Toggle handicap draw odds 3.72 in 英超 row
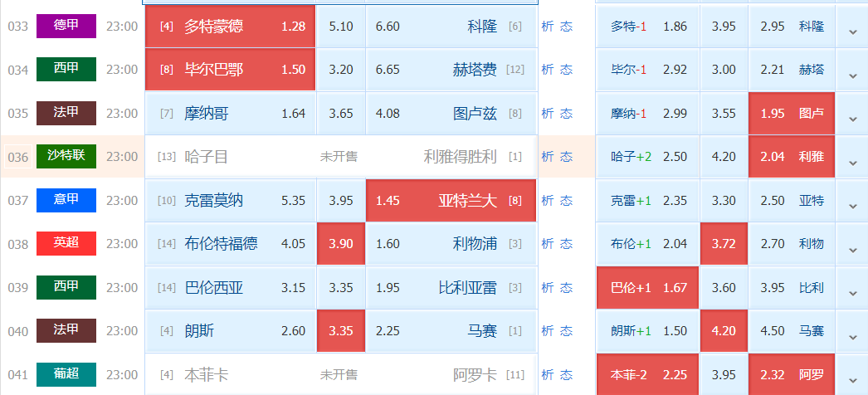Image resolution: width=868 pixels, height=395 pixels. [x=724, y=244]
